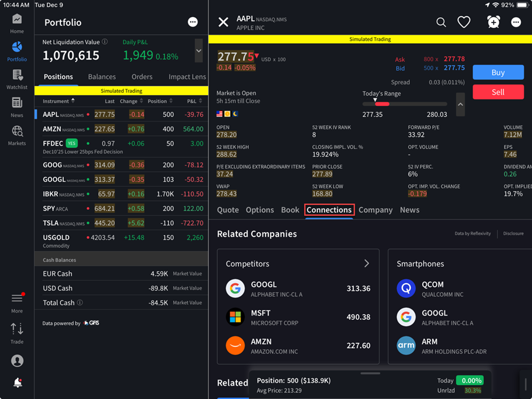Toggle sort by P&L column
The image size is (532, 399).
coord(200,101)
